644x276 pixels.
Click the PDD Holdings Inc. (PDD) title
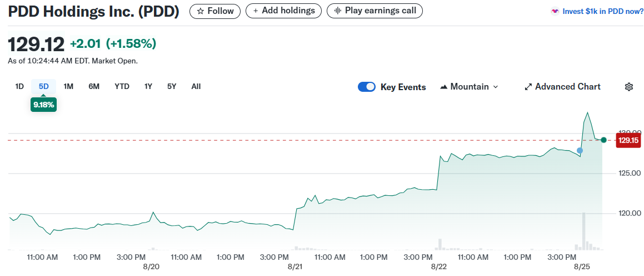coord(94,12)
